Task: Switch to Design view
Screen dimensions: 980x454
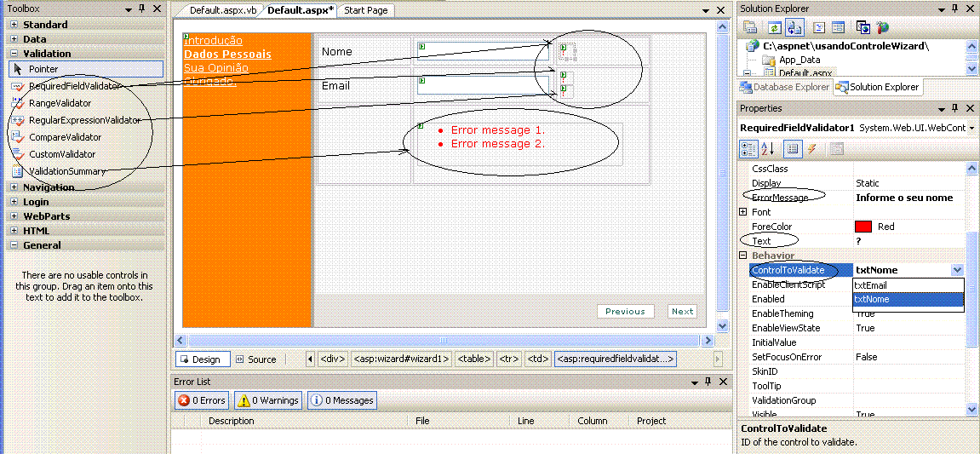Action: coord(203,359)
